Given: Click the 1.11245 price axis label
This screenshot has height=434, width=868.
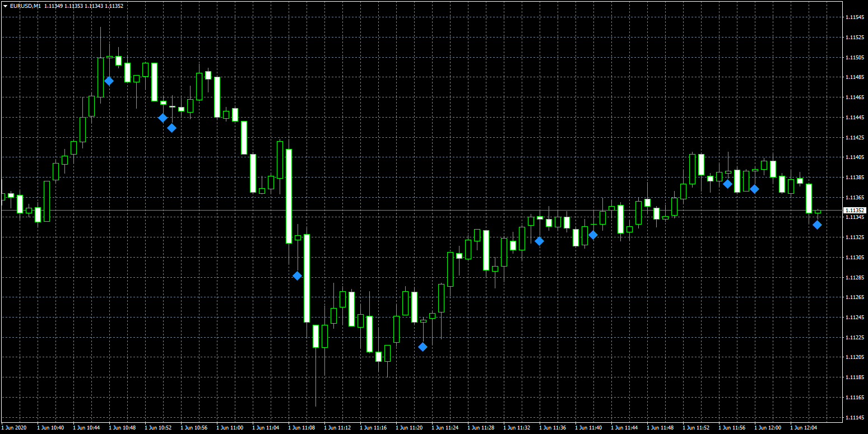Looking at the screenshot, I should [x=855, y=318].
